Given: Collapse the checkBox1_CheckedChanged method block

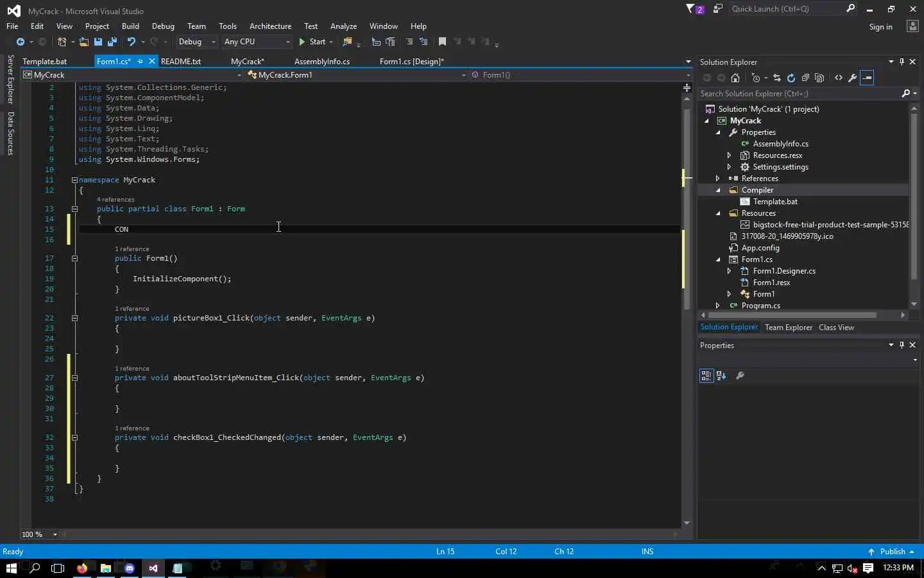Looking at the screenshot, I should pyautogui.click(x=74, y=437).
